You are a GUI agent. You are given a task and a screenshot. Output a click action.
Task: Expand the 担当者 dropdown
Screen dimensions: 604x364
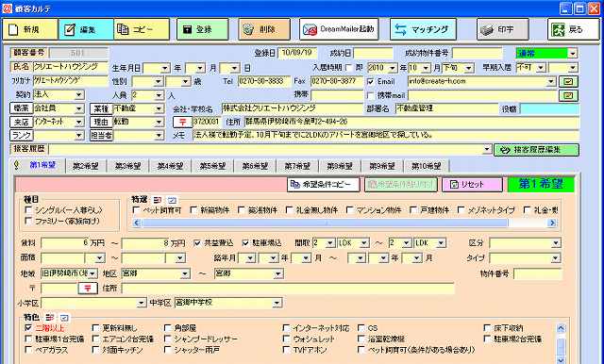pyautogui.click(x=159, y=136)
